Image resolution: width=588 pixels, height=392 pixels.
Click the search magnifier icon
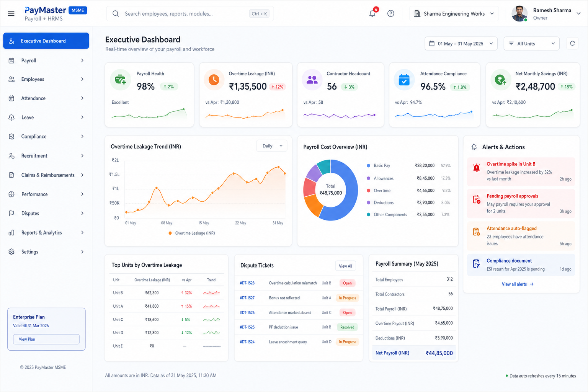tap(116, 14)
